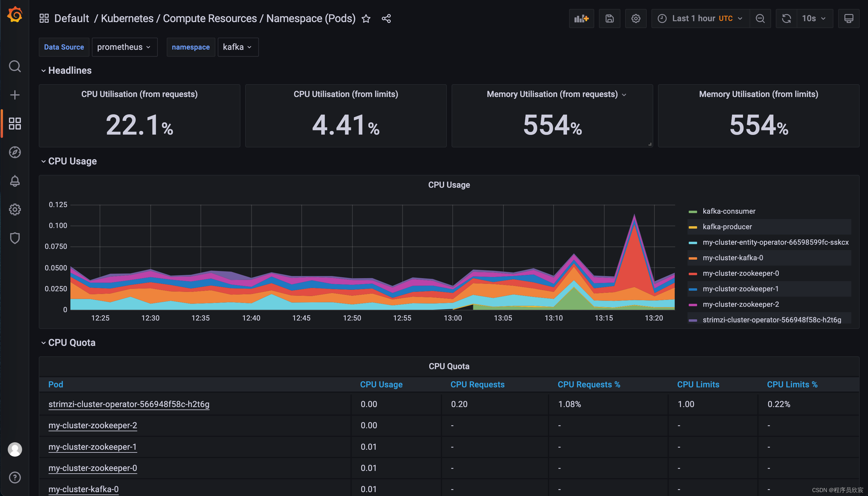Open the Grafana home logo

pyautogui.click(x=15, y=15)
